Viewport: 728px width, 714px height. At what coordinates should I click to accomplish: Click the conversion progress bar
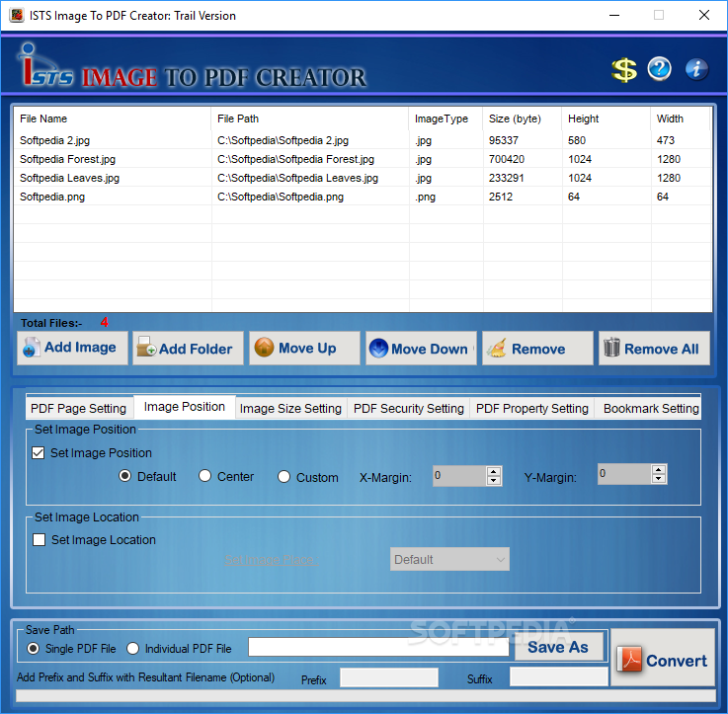(365, 695)
